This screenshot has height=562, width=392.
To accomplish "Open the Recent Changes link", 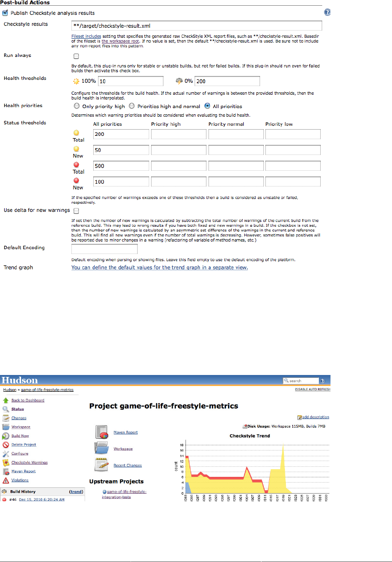I will [x=128, y=465].
